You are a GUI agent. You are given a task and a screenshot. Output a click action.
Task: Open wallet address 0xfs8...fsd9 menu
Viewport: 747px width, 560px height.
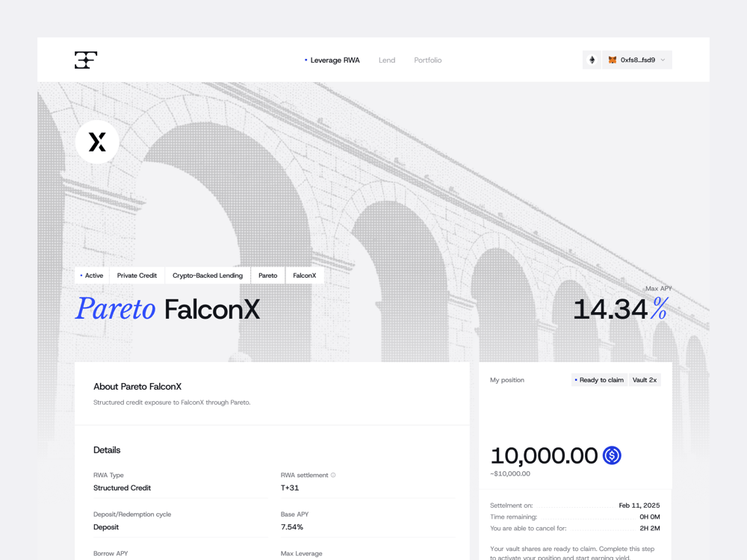click(x=637, y=60)
